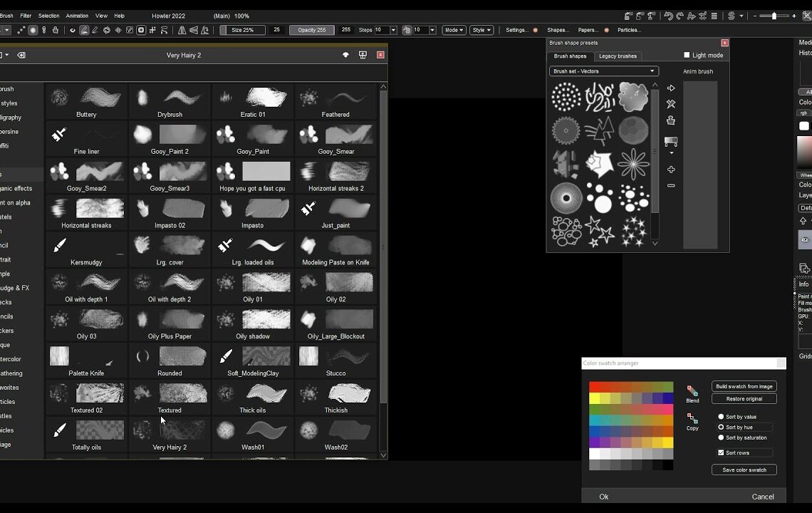Select the hand tool in toolbar
The height and width of the screenshot is (513, 812).
[x=56, y=30]
